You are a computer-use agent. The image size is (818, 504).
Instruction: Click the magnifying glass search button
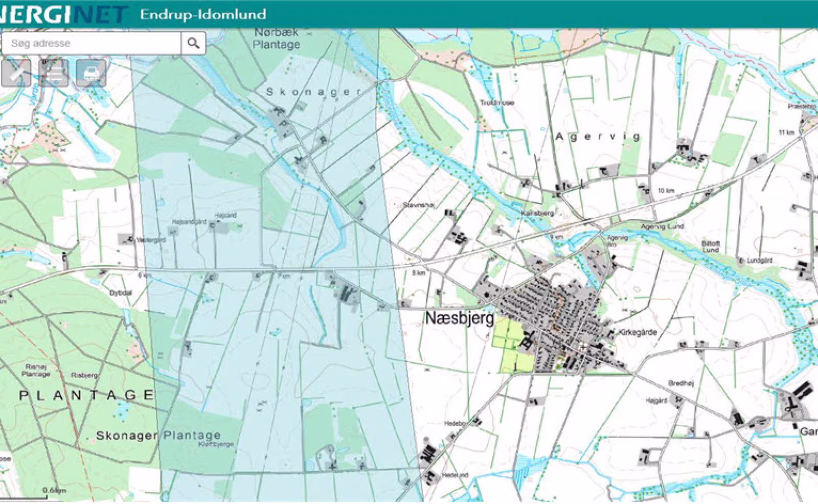(x=193, y=43)
